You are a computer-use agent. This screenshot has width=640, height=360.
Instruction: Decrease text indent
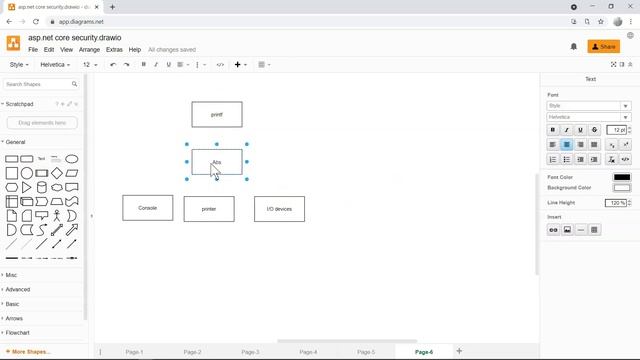click(580, 159)
